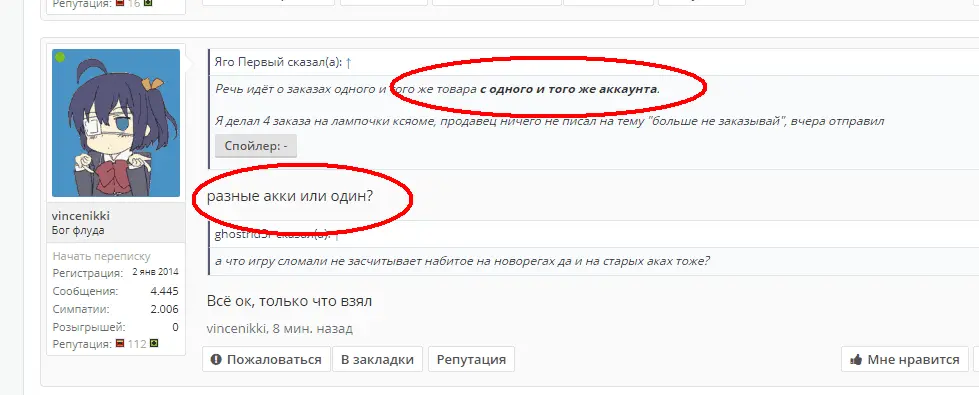Like the post with "Мне нравится"
Viewport: 979px width, 395px height.
pyautogui.click(x=904, y=359)
